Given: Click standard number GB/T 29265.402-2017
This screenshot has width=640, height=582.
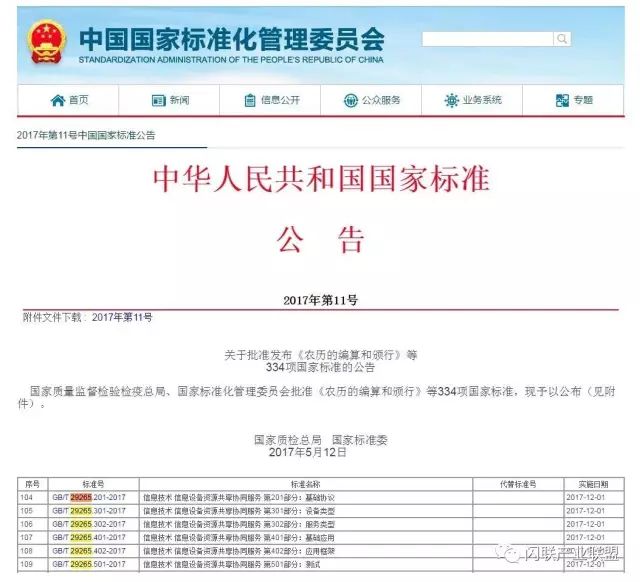Looking at the screenshot, I should (x=89, y=551).
